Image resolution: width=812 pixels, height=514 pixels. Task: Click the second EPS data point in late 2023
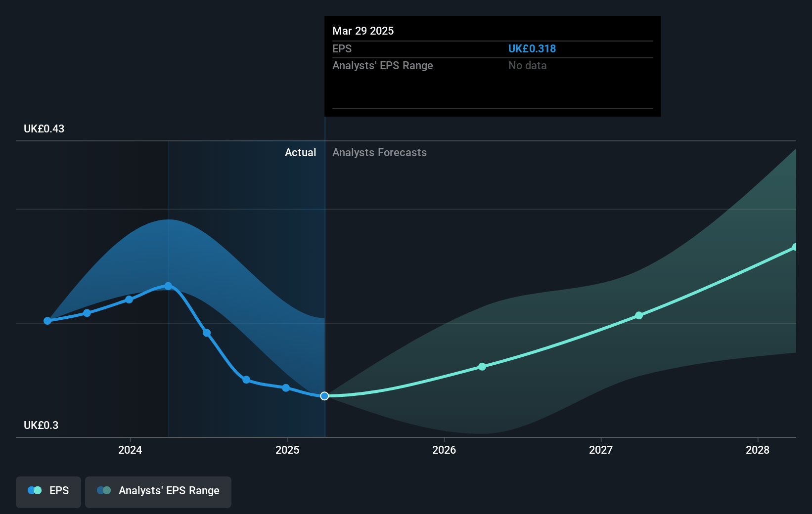(87, 313)
